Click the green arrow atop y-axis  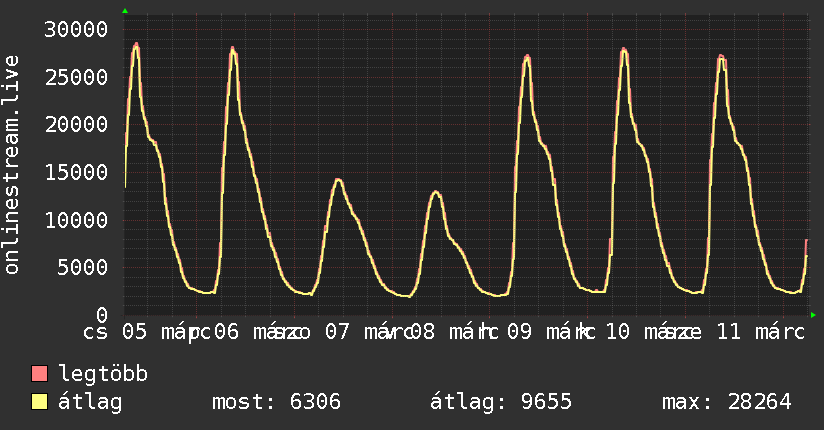pyautogui.click(x=125, y=11)
